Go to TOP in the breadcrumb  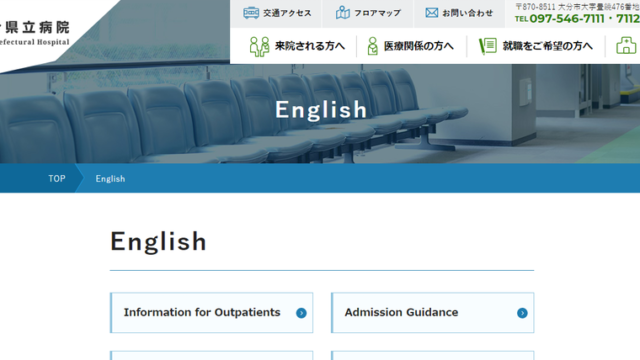57,178
